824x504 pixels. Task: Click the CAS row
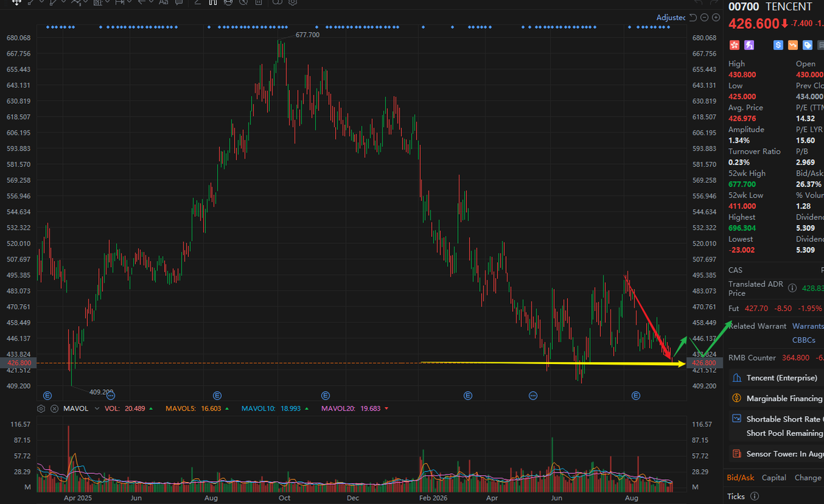[775, 270]
